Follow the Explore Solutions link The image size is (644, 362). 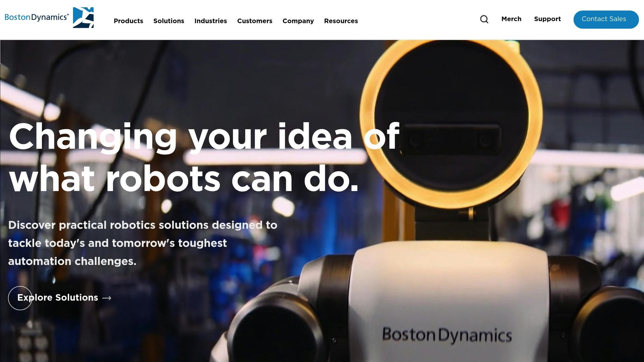[58, 298]
